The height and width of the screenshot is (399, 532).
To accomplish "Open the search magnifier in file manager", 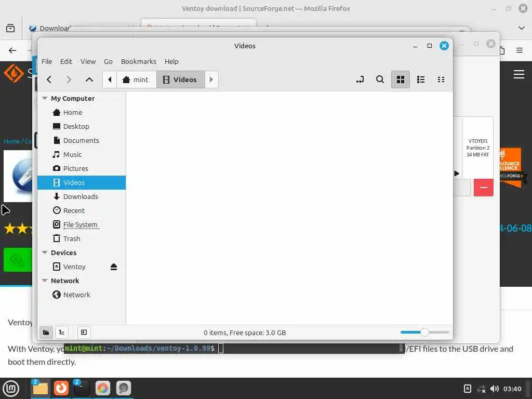I will point(380,79).
